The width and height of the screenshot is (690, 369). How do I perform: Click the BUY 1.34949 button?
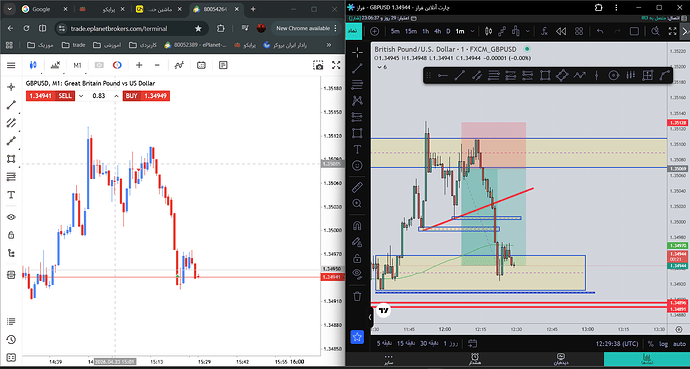tap(146, 96)
